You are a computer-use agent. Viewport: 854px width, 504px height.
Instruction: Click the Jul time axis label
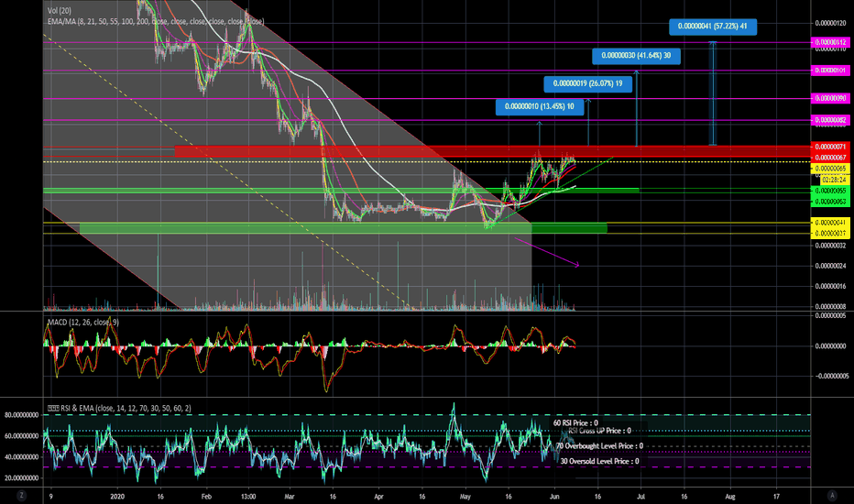coord(641,497)
